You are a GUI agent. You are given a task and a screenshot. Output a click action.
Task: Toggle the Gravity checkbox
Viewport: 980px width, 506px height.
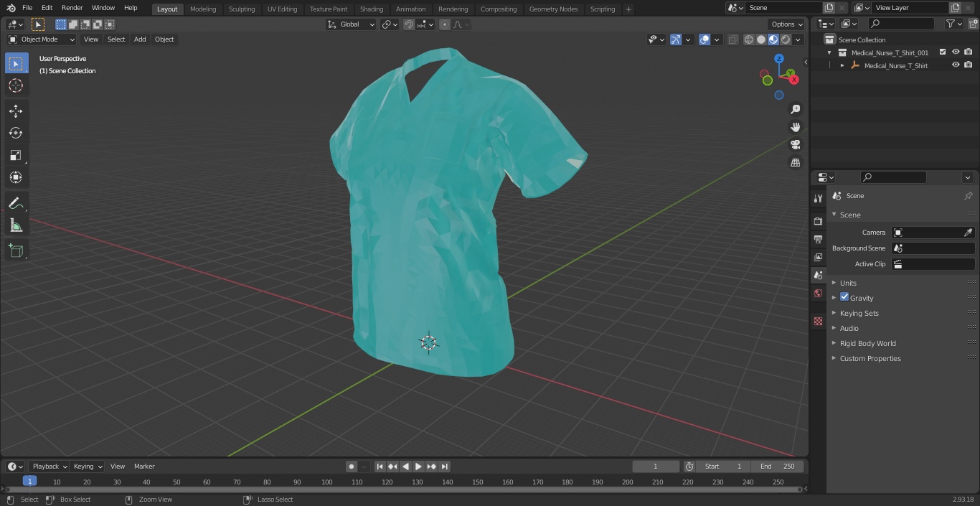pyautogui.click(x=844, y=297)
